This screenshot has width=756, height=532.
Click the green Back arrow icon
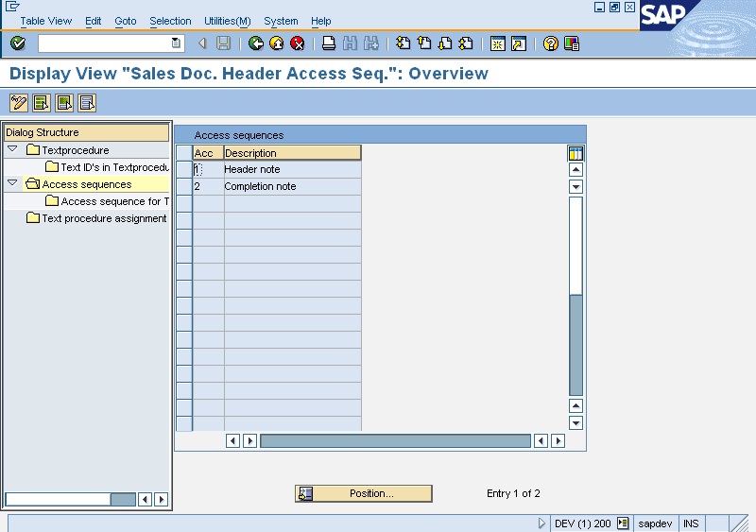255,43
